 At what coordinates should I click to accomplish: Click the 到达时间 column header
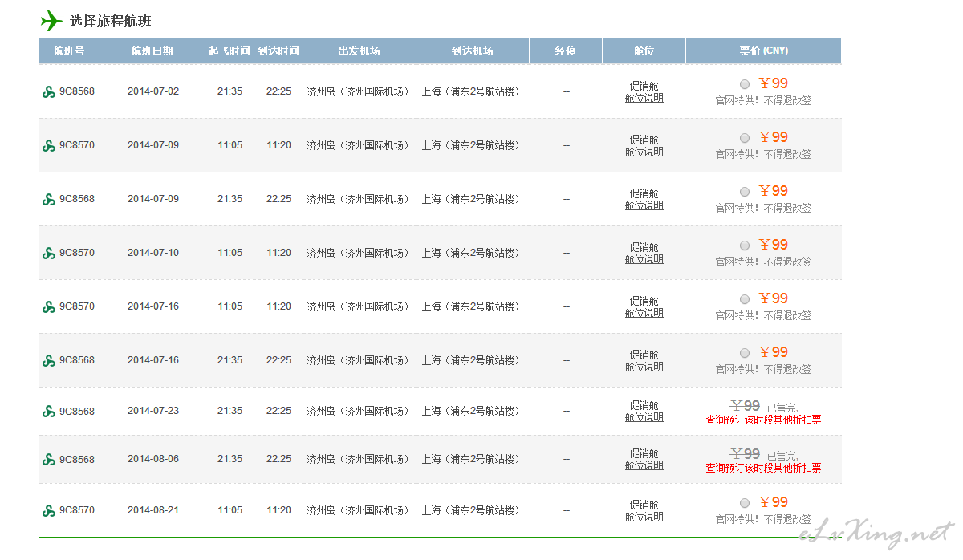click(x=278, y=51)
